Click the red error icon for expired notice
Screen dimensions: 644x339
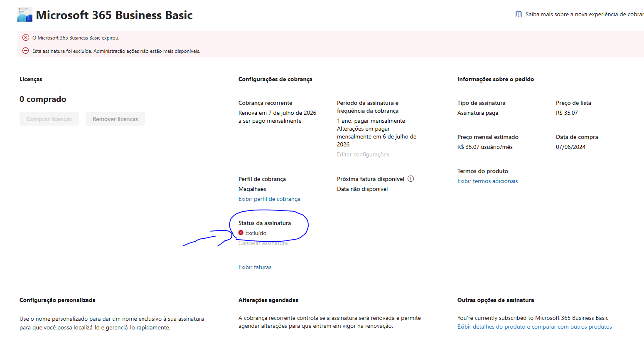pos(26,37)
